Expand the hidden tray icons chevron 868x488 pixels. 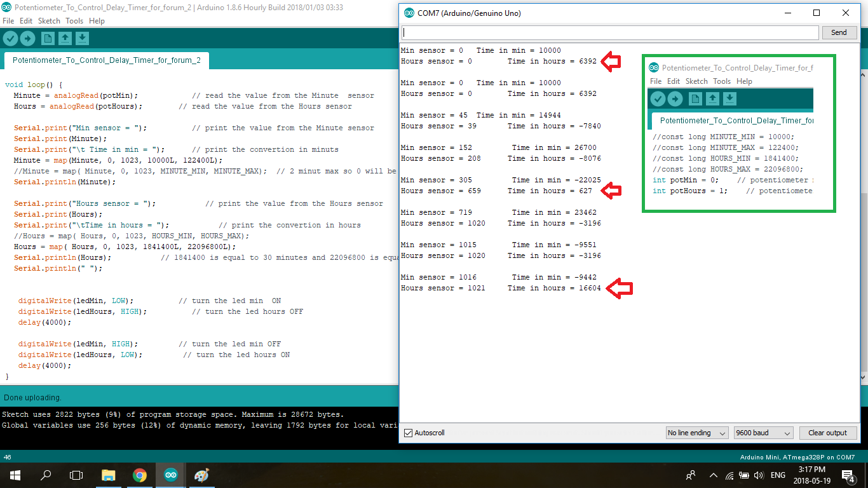[x=714, y=475]
